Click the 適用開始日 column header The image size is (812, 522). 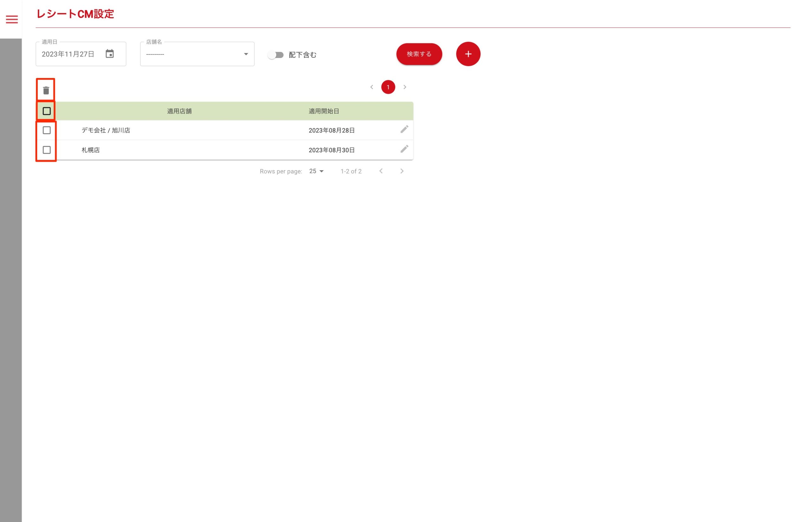point(324,111)
